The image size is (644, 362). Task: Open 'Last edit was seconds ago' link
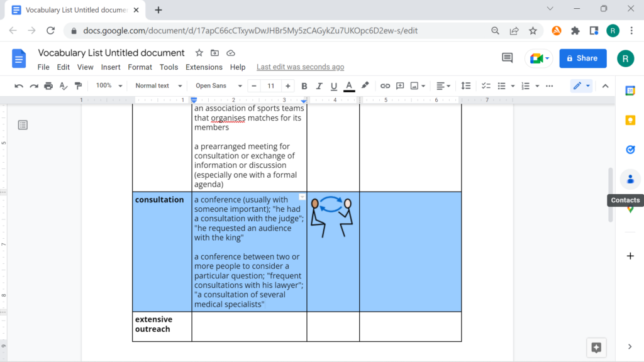300,67
